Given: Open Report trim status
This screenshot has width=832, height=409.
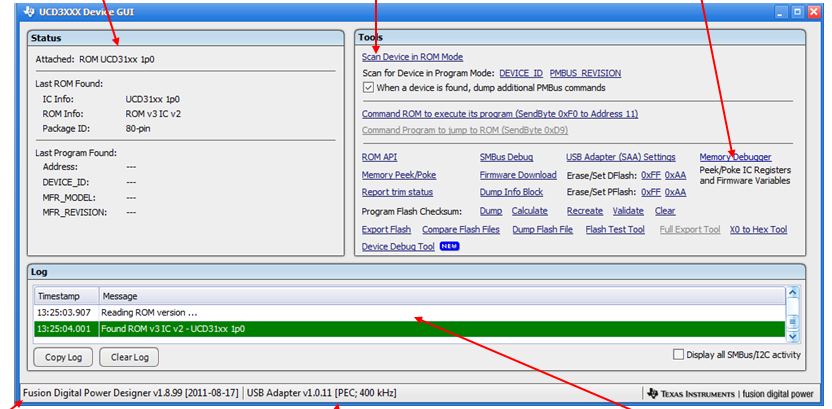Looking at the screenshot, I should (397, 192).
